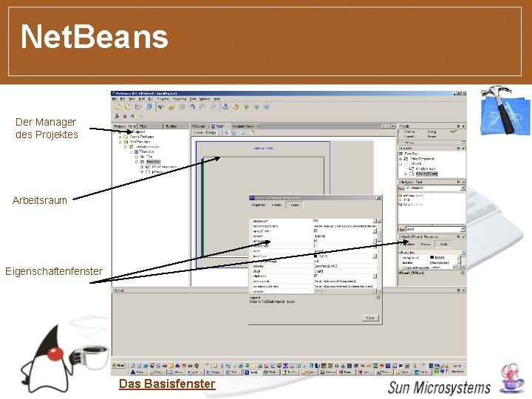Image resolution: width=532 pixels, height=399 pixels.
Task: Click Close button in properties dialog
Action: click(370, 318)
